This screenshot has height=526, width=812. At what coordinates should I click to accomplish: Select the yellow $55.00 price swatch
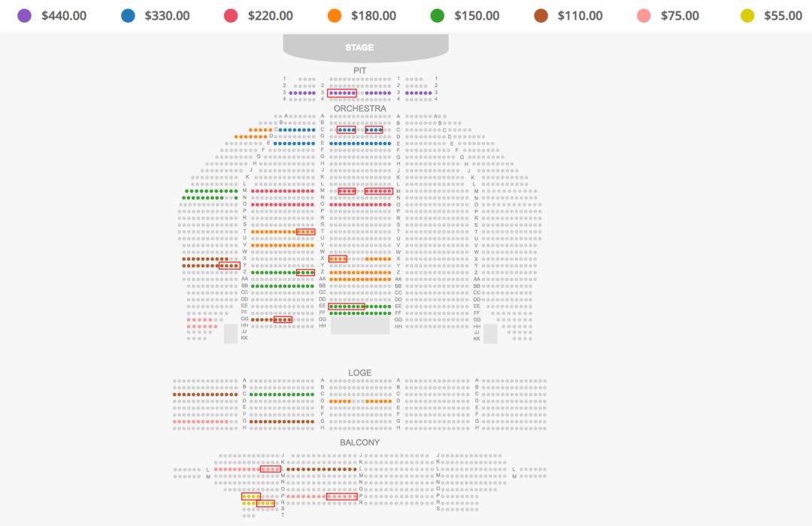(747, 16)
